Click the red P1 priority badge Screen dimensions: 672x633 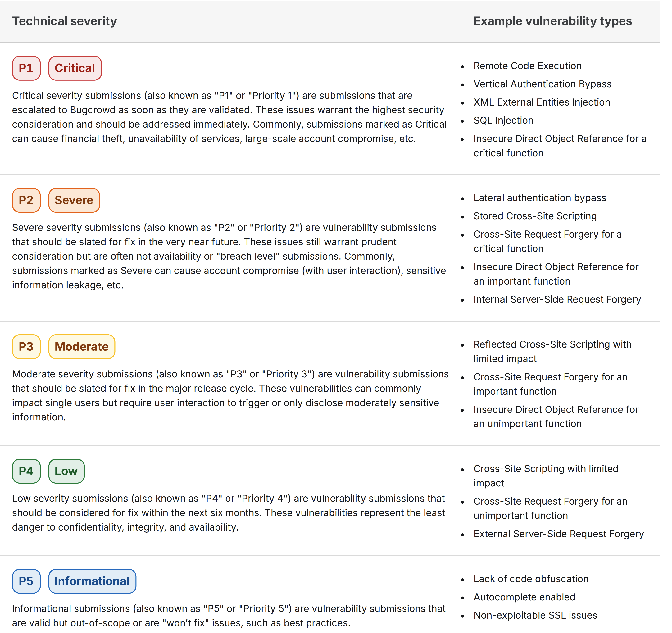coord(26,68)
